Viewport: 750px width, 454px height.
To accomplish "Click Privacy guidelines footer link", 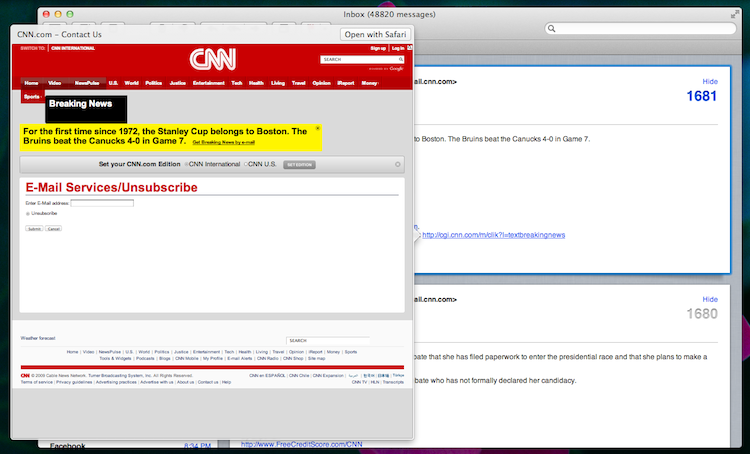I will pos(74,382).
